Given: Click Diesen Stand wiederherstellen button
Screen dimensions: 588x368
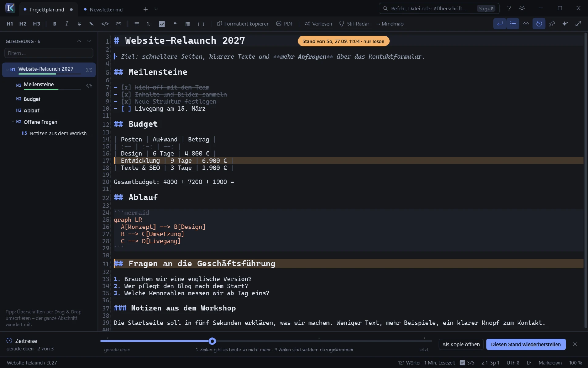Looking at the screenshot, I should point(526,344).
